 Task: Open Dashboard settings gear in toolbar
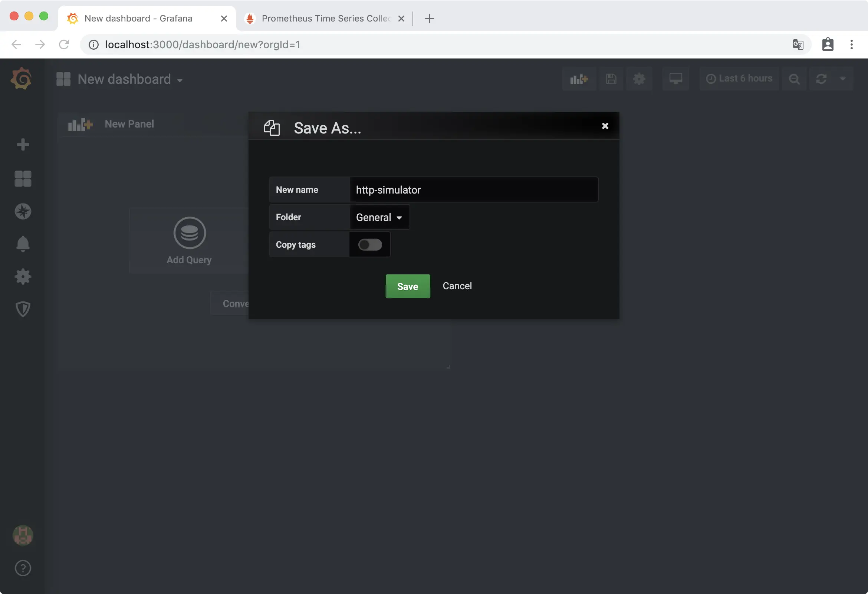pos(639,79)
